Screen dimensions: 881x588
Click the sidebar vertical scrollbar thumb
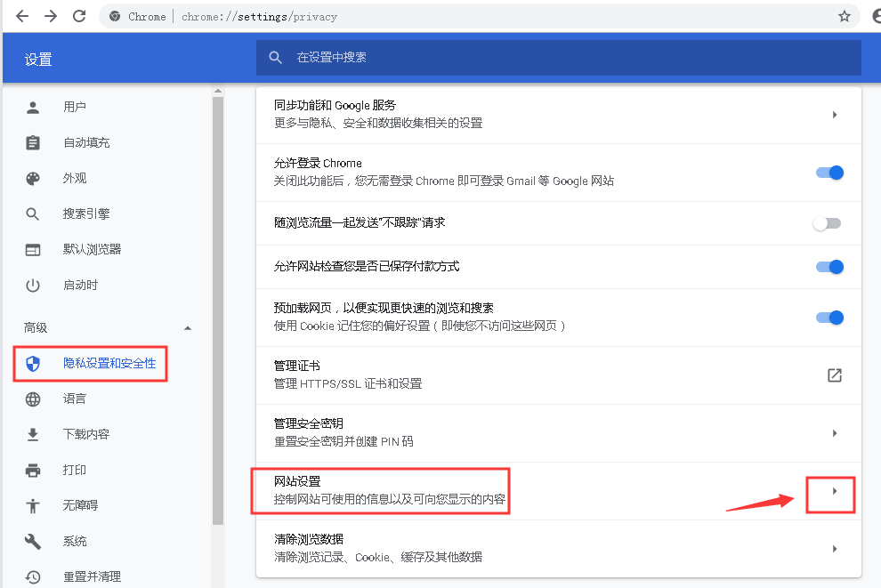(218, 310)
